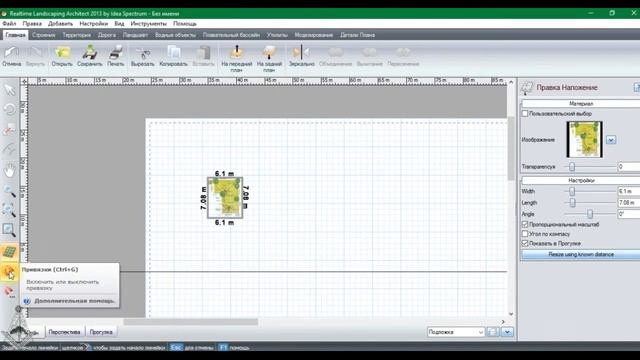Click the Вычитание subtract icon
This screenshot has height=360, width=640.
(370, 53)
